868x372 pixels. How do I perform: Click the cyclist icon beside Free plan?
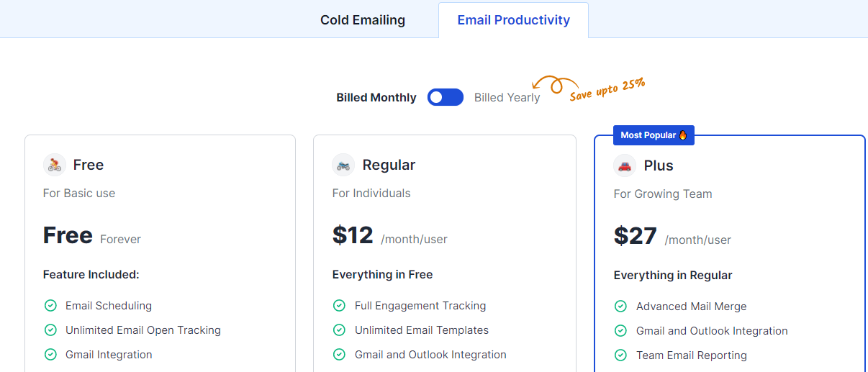(55, 165)
